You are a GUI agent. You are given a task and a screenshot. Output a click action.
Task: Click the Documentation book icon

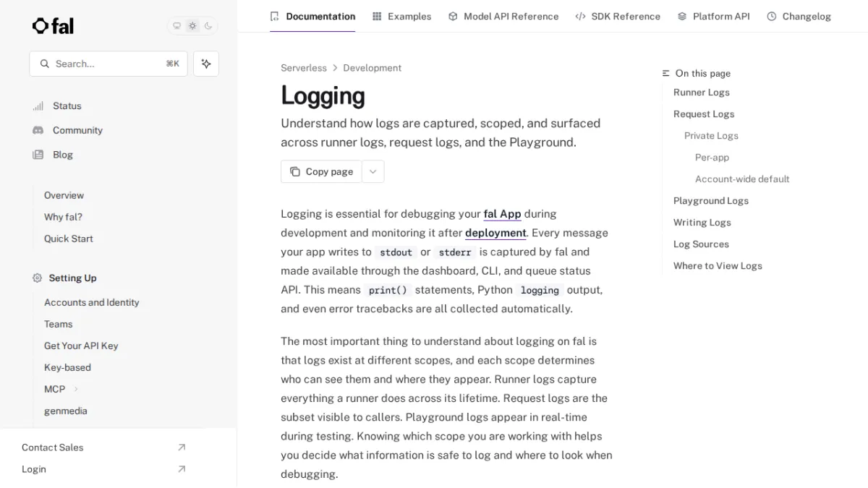[x=274, y=16]
